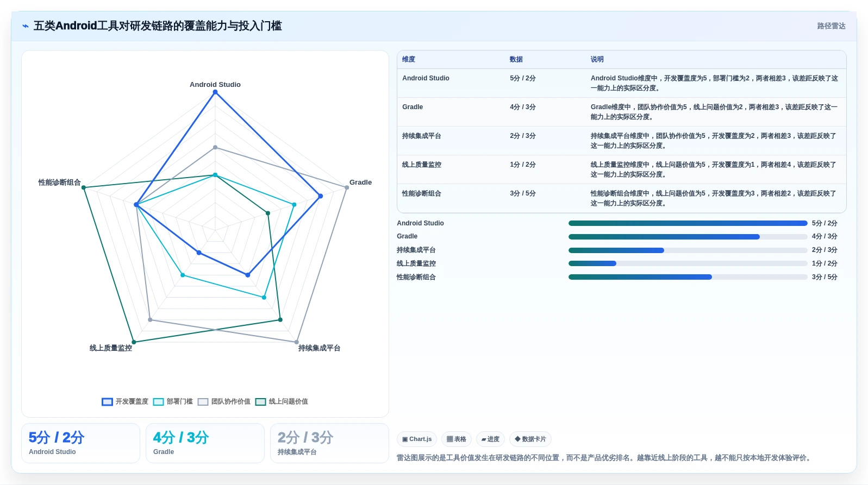This screenshot has height=485, width=868.
Task: Toggle 部署门槛 legend swatch
Action: click(158, 402)
